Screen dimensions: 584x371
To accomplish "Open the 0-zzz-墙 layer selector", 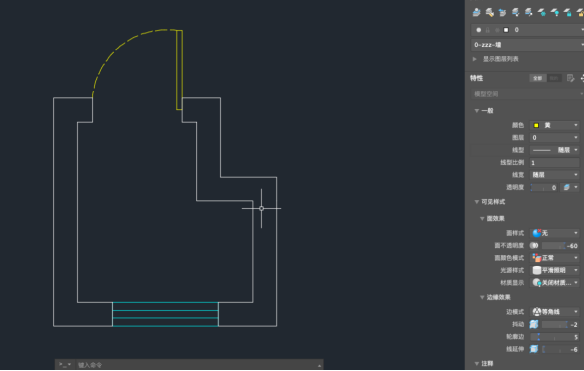I will tap(527, 45).
